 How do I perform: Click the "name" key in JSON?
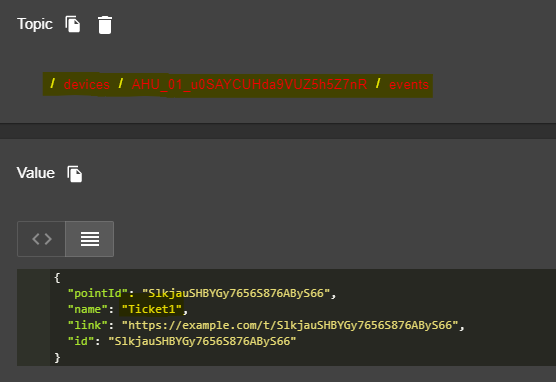[x=88, y=309]
